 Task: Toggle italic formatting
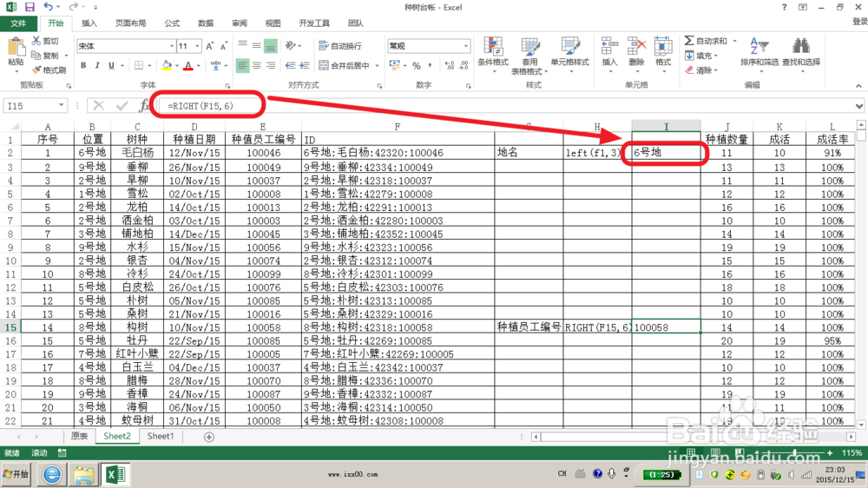pos(97,65)
